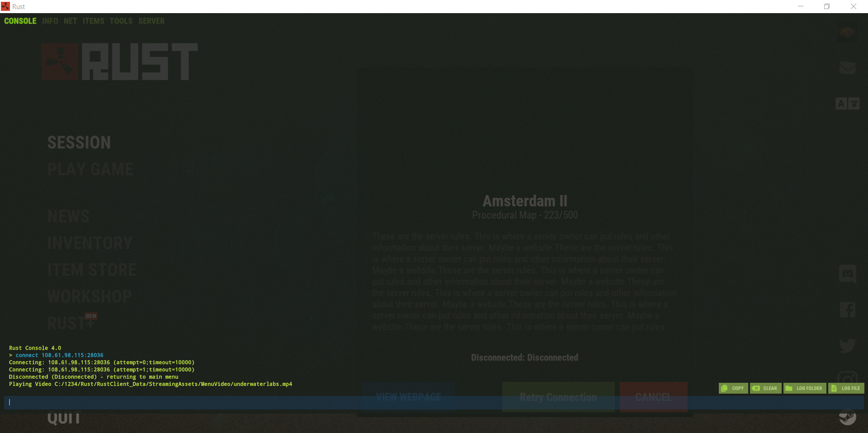Open the Instagram icon in sidebar
This screenshot has width=868, height=433.
tap(847, 378)
